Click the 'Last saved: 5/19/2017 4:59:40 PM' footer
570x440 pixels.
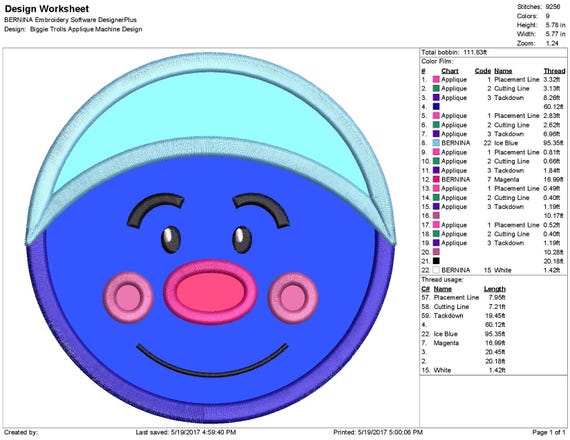point(186,432)
